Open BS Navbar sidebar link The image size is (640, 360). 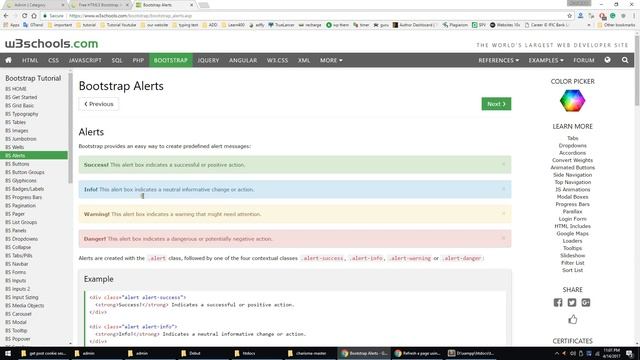[x=17, y=264]
